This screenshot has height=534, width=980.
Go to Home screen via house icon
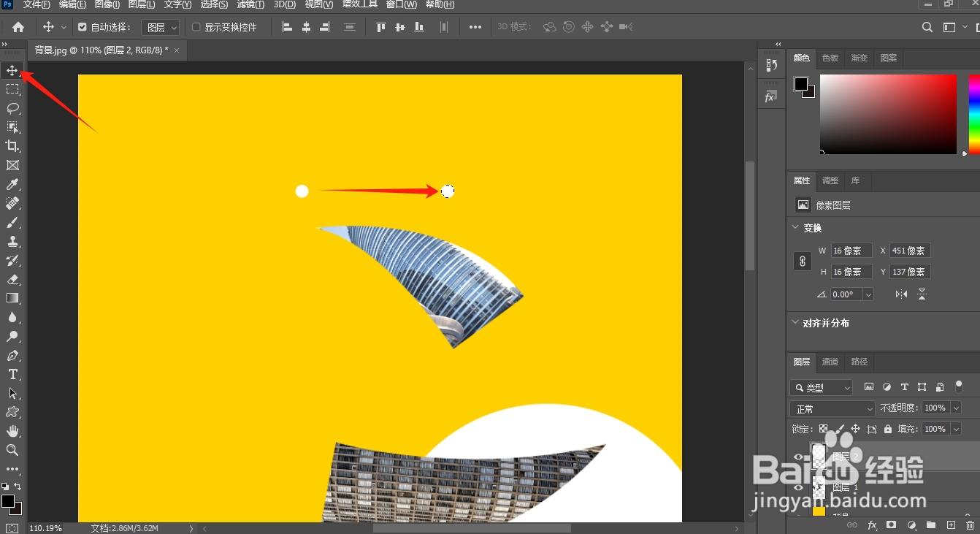click(x=18, y=27)
